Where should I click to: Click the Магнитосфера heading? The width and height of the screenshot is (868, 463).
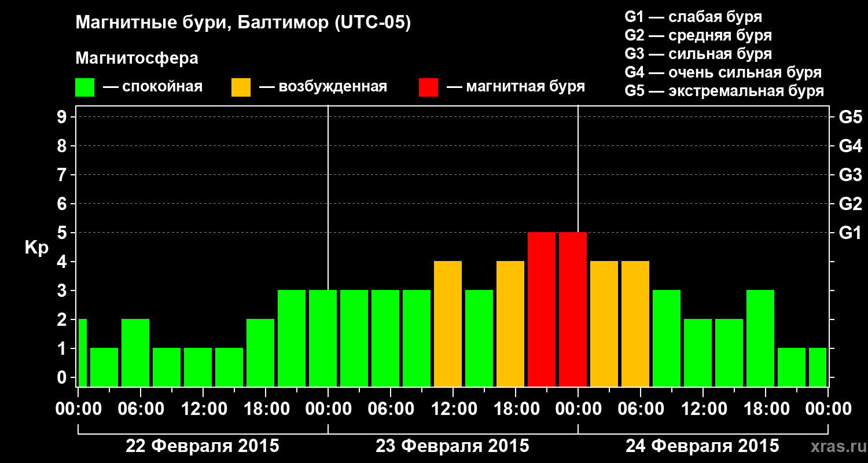137,58
